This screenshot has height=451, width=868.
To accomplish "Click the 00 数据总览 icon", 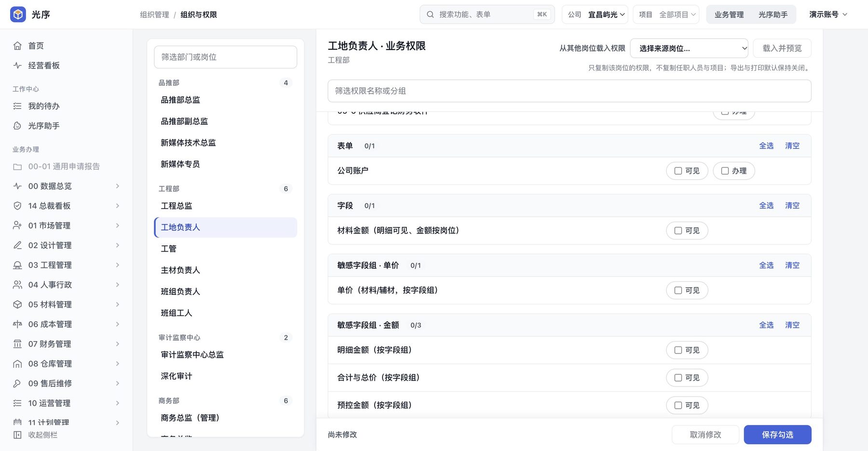I will click(x=17, y=186).
